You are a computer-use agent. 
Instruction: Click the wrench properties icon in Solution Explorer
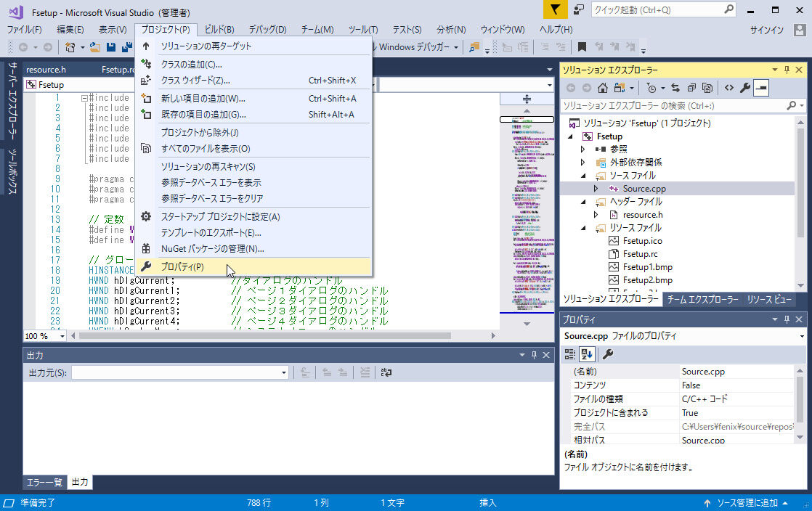point(745,88)
